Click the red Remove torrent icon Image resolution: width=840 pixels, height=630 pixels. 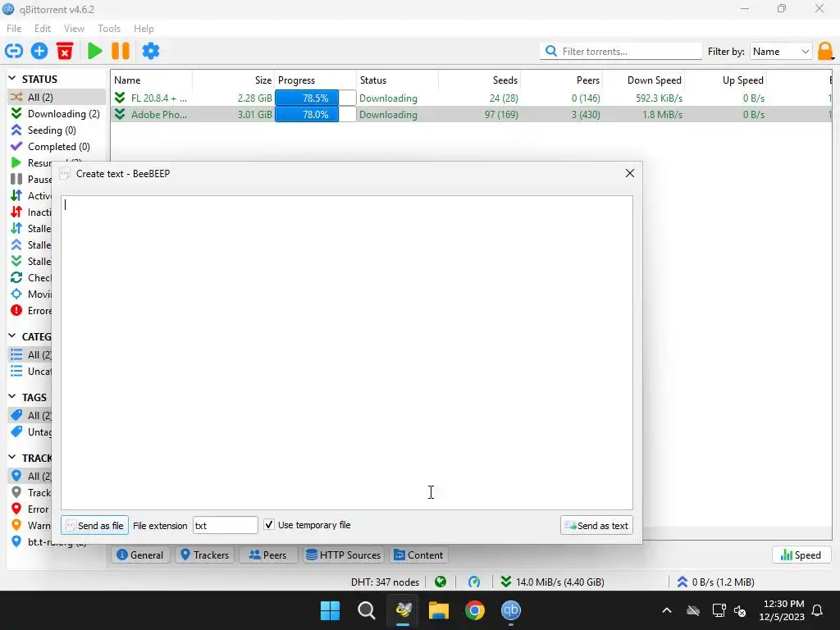click(65, 51)
